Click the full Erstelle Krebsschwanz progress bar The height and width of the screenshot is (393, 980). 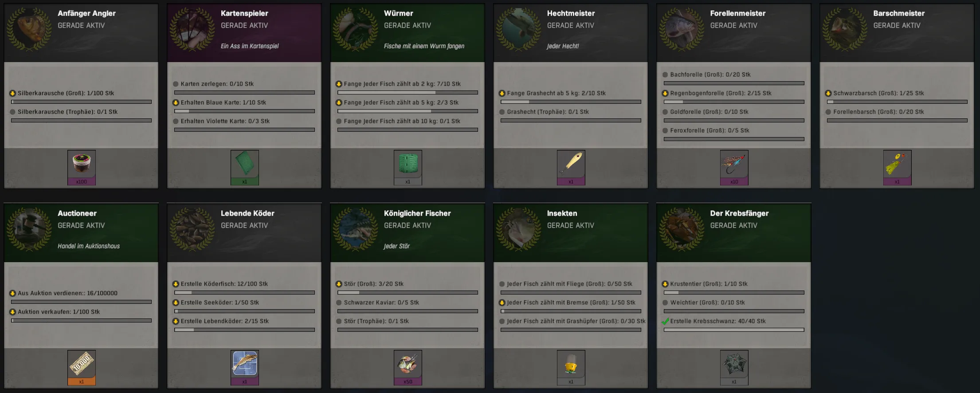coord(734,330)
